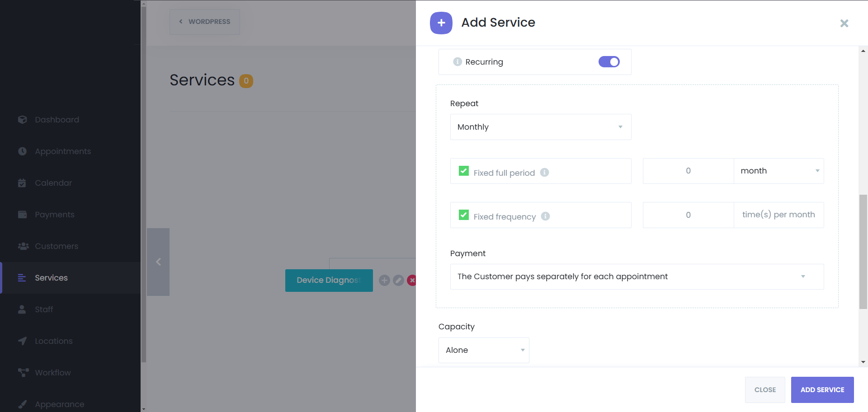This screenshot has height=412, width=868.
Task: Click the red delete icon beside Device Diagnostics
Action: (x=411, y=281)
